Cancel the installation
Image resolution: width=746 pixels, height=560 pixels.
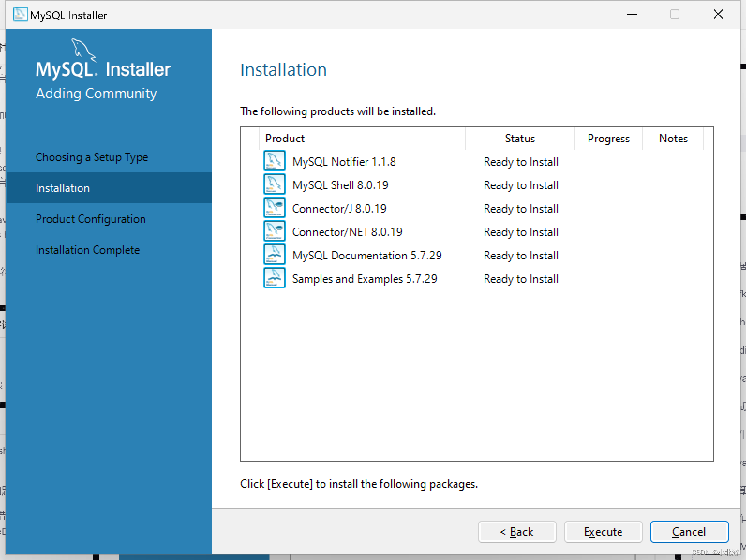[689, 532]
